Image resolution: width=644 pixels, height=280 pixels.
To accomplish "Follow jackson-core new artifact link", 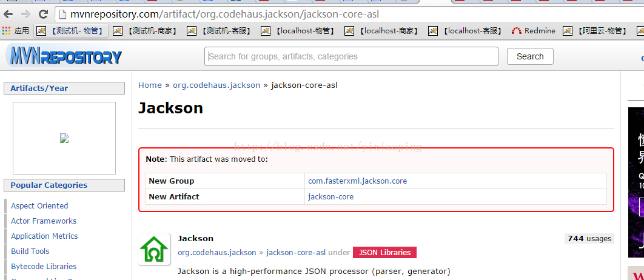I will click(331, 196).
